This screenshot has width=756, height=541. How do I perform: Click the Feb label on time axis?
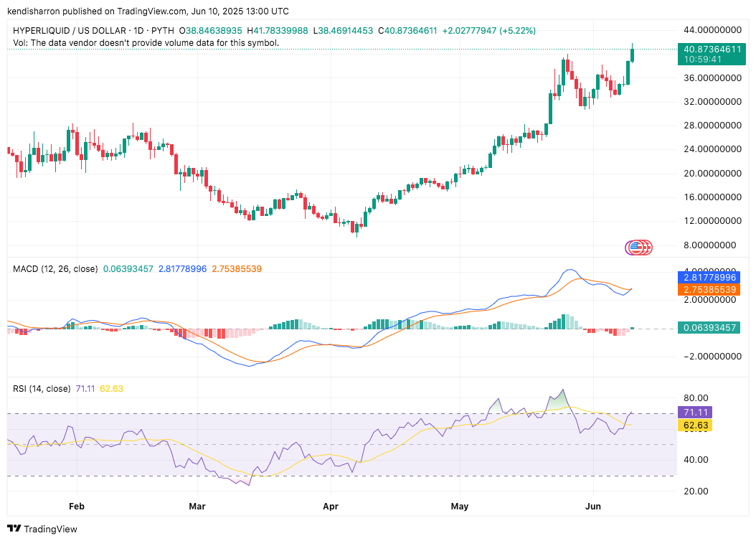[x=77, y=507]
